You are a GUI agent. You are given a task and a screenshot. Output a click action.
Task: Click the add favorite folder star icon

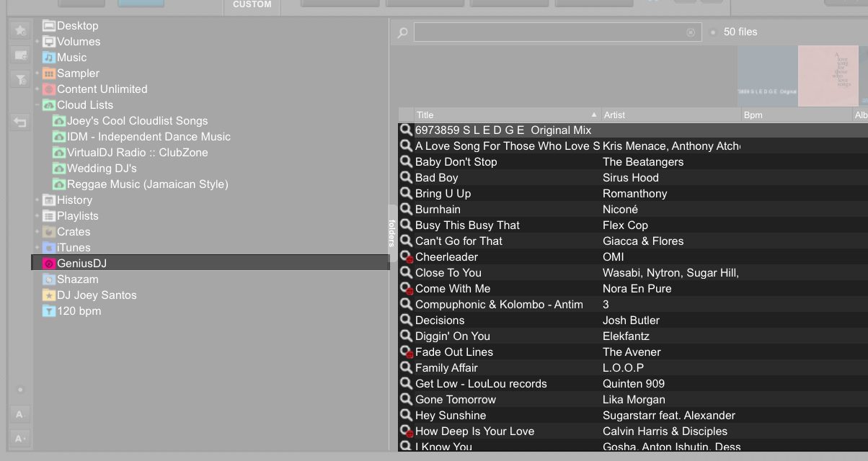[x=20, y=31]
